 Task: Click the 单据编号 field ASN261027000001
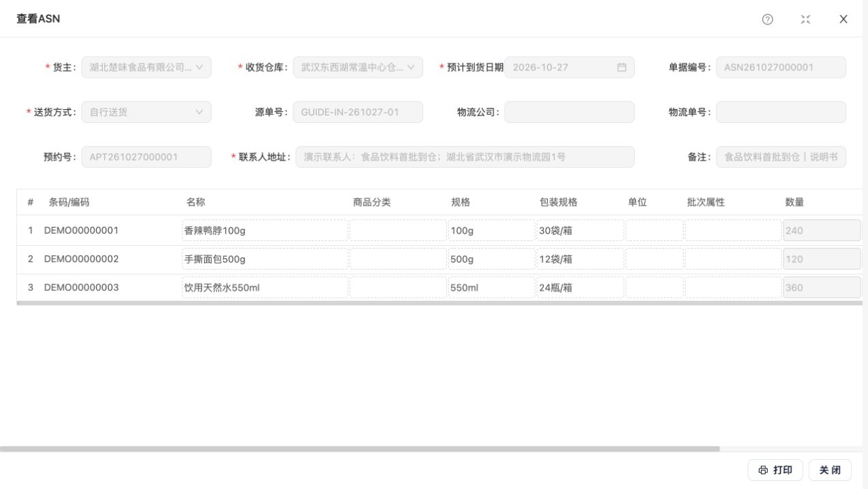click(781, 68)
